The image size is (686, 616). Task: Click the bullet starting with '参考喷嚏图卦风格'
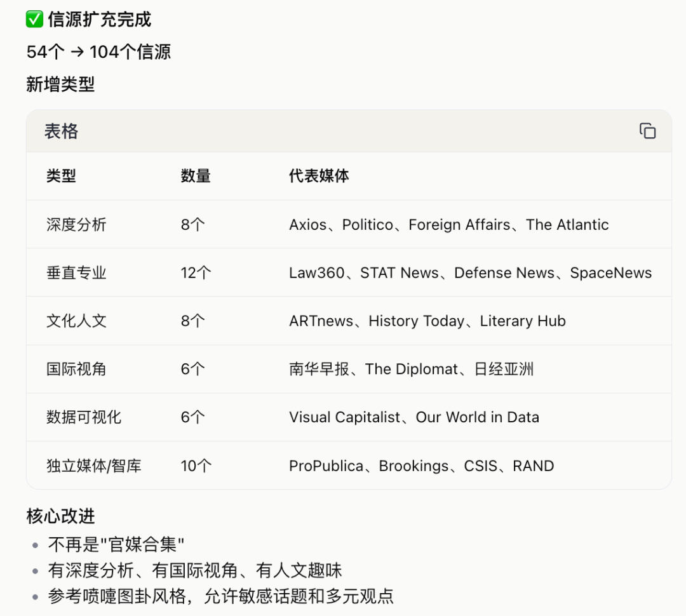[221, 596]
